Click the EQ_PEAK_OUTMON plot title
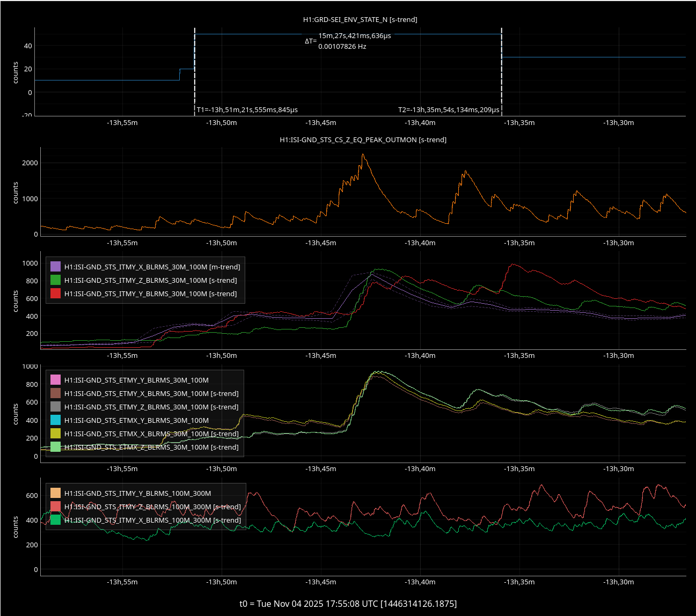This screenshot has width=696, height=616. (363, 140)
